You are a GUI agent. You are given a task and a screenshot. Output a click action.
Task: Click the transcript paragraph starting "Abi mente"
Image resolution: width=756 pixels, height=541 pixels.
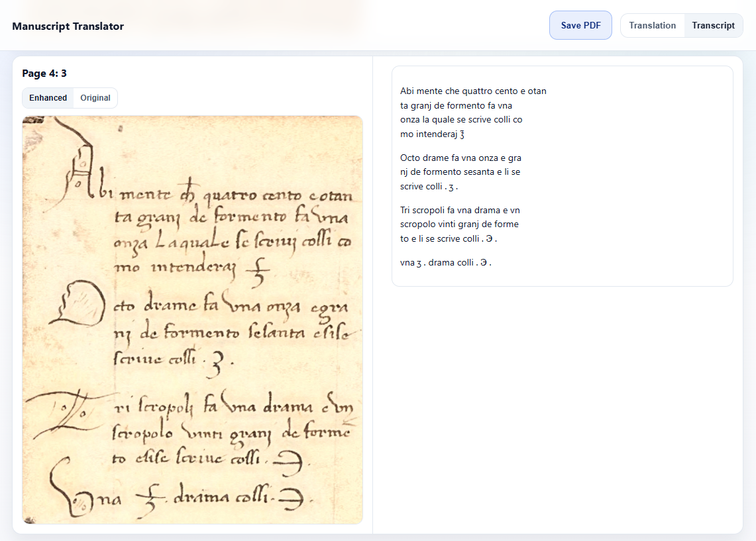(473, 113)
